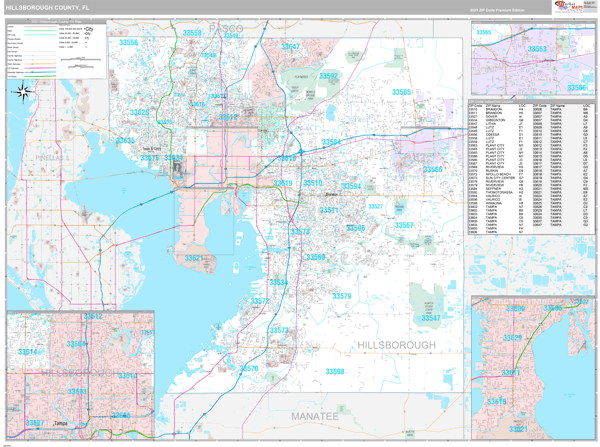This screenshot has width=600, height=447.
Task: Select ZIP code 33647 on the map
Action: (x=290, y=47)
